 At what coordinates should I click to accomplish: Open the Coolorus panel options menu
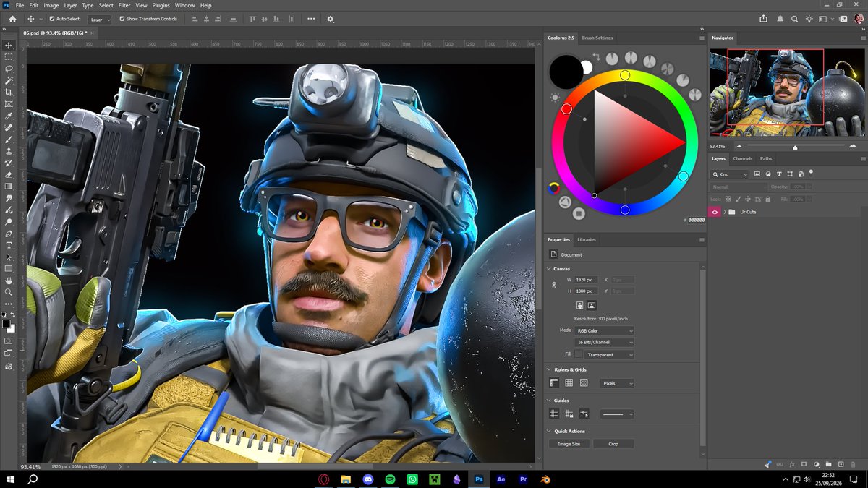click(701, 38)
